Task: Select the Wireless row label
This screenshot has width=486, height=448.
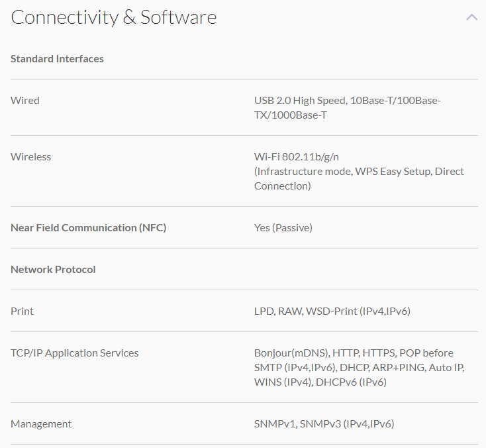Action: coord(30,157)
